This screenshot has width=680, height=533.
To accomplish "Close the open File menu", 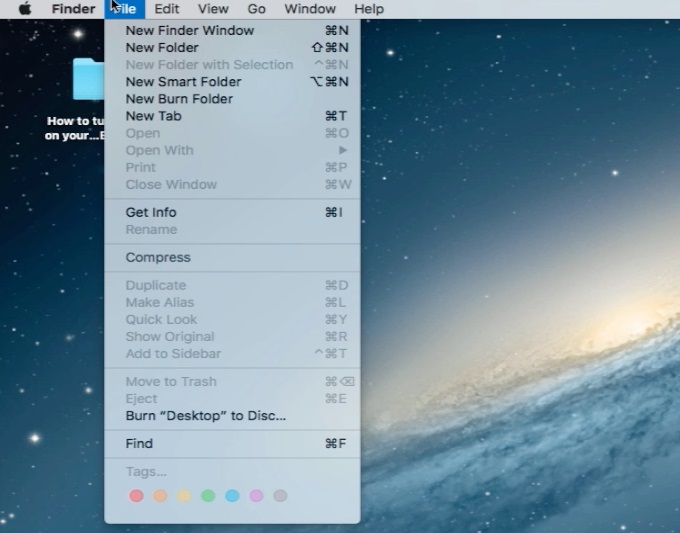I will click(x=124, y=9).
